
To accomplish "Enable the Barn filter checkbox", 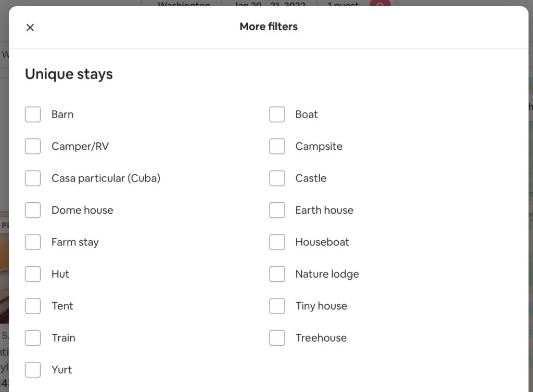I will [33, 114].
